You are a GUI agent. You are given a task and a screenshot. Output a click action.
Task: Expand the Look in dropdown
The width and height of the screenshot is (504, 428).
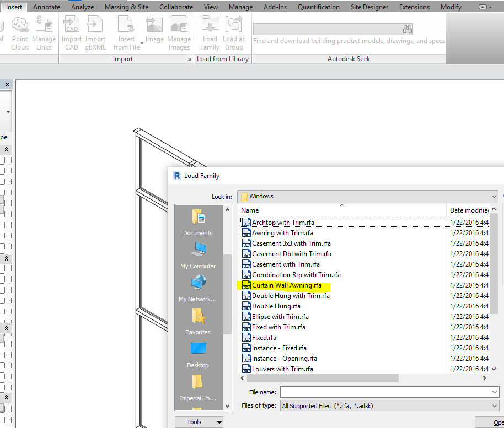pyautogui.click(x=493, y=196)
